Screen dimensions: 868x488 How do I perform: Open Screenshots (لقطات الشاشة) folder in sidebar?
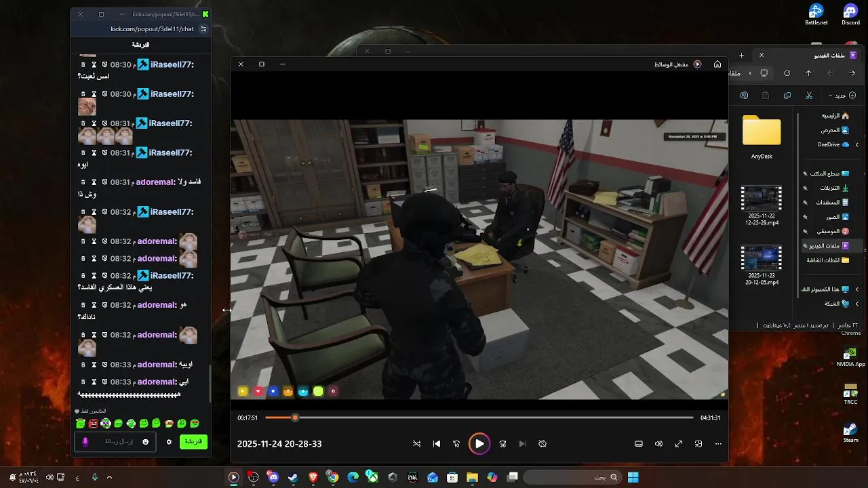tap(827, 260)
